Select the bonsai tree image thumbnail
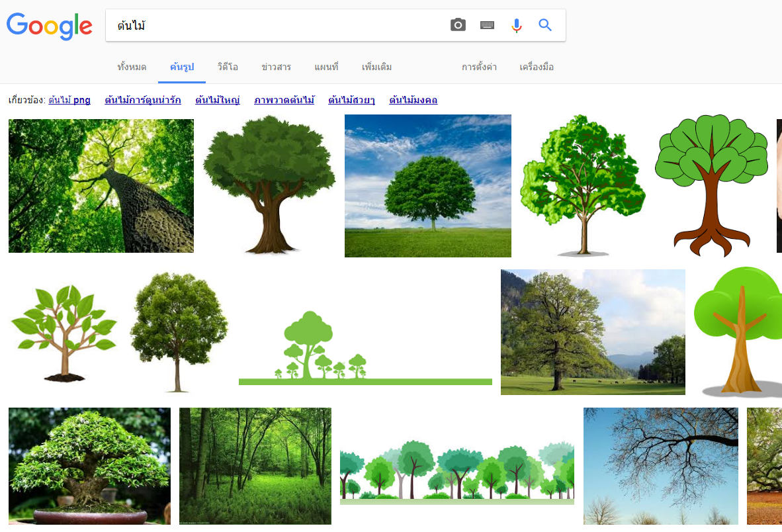Viewport: 782px width, 532px height. coord(89,466)
